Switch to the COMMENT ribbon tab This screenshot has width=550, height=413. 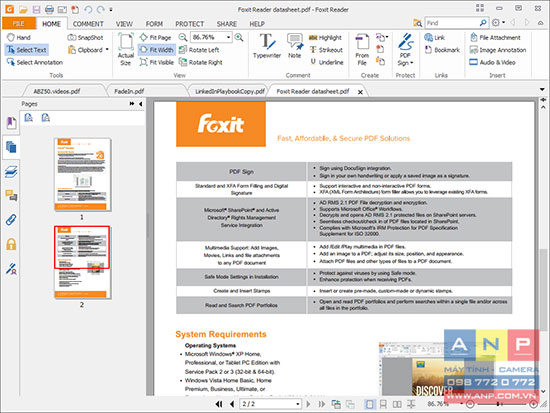(x=88, y=24)
